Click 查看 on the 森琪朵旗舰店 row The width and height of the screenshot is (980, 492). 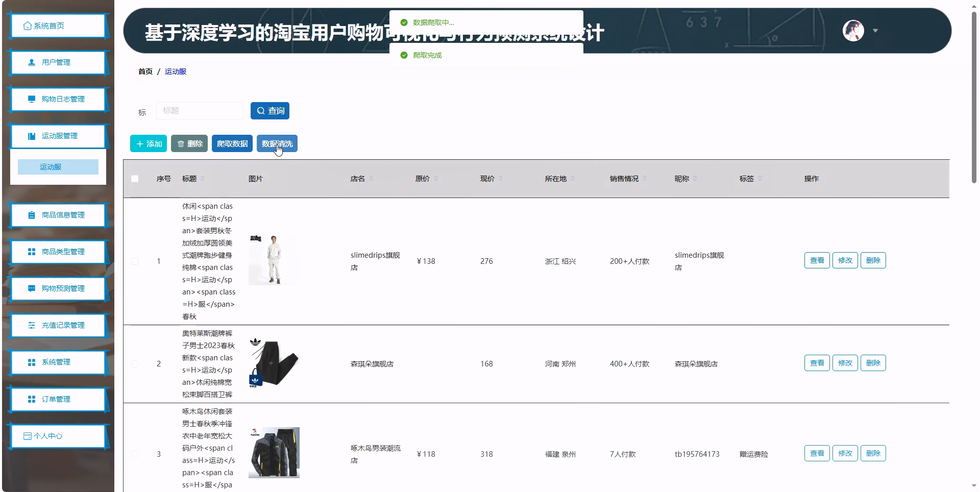pos(817,363)
